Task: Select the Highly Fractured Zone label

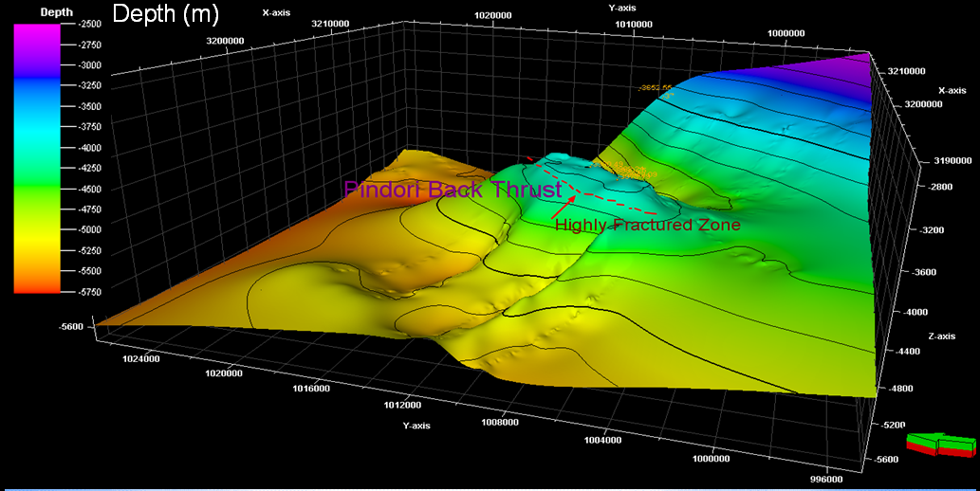Action: pyautogui.click(x=647, y=225)
